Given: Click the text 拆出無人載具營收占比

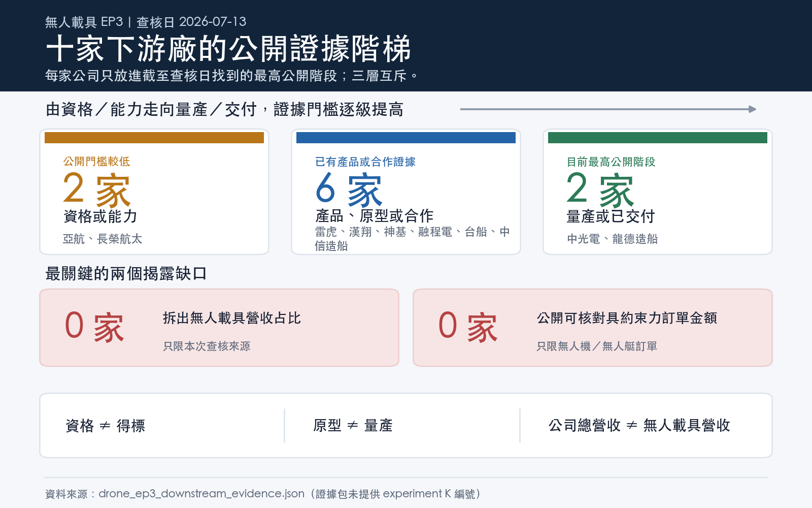Looking at the screenshot, I should 232,318.
